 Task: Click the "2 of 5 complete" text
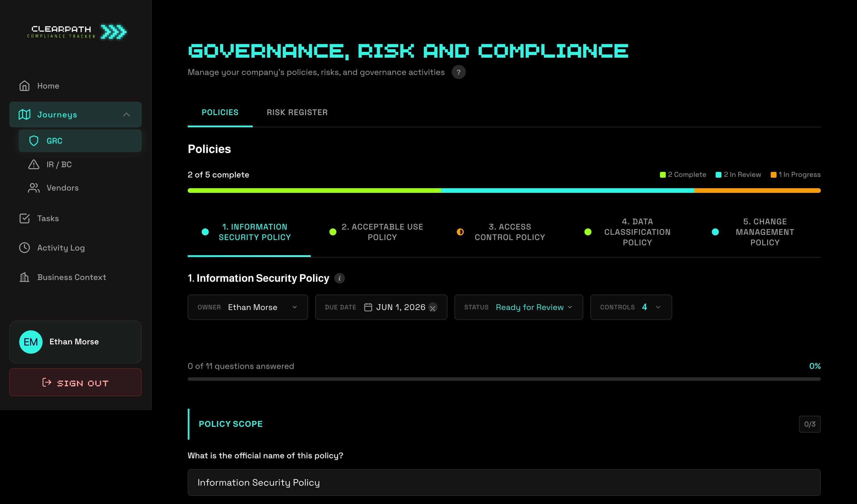[x=218, y=175]
